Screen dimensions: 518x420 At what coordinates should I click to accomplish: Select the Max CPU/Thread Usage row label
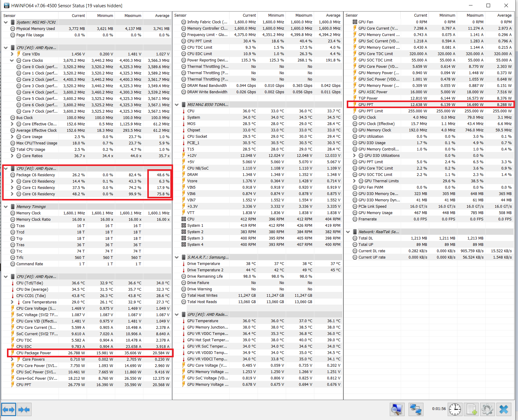pyautogui.click(x=37, y=143)
